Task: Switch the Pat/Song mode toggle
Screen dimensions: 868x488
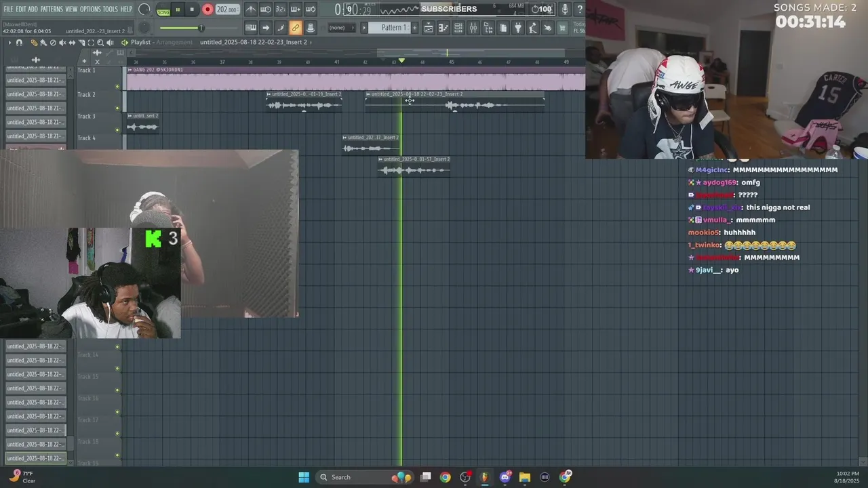Action: pyautogui.click(x=163, y=10)
